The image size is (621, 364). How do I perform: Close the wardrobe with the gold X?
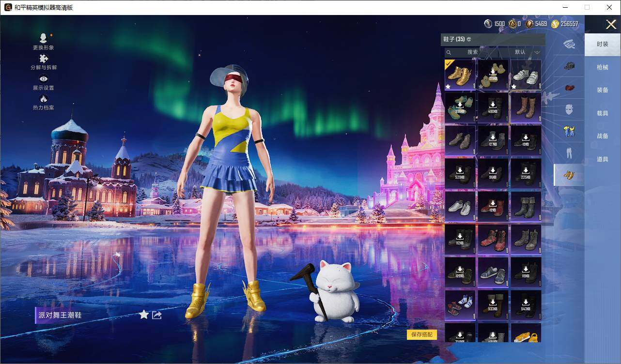[611, 24]
